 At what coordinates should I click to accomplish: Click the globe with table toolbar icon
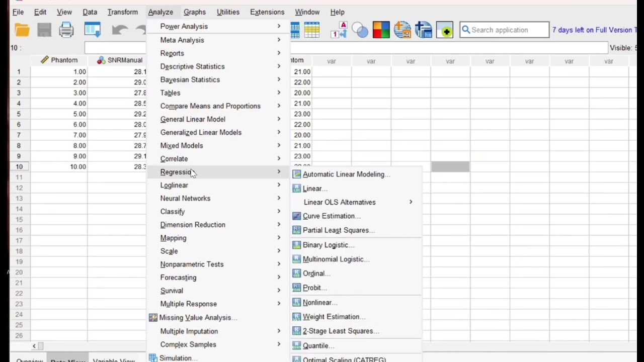403,30
